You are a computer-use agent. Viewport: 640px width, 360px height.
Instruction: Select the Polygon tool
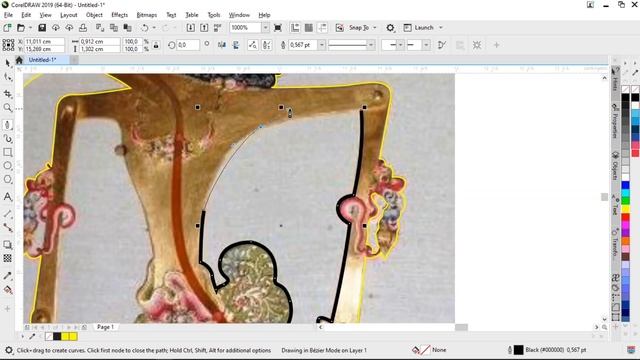pyautogui.click(x=7, y=179)
